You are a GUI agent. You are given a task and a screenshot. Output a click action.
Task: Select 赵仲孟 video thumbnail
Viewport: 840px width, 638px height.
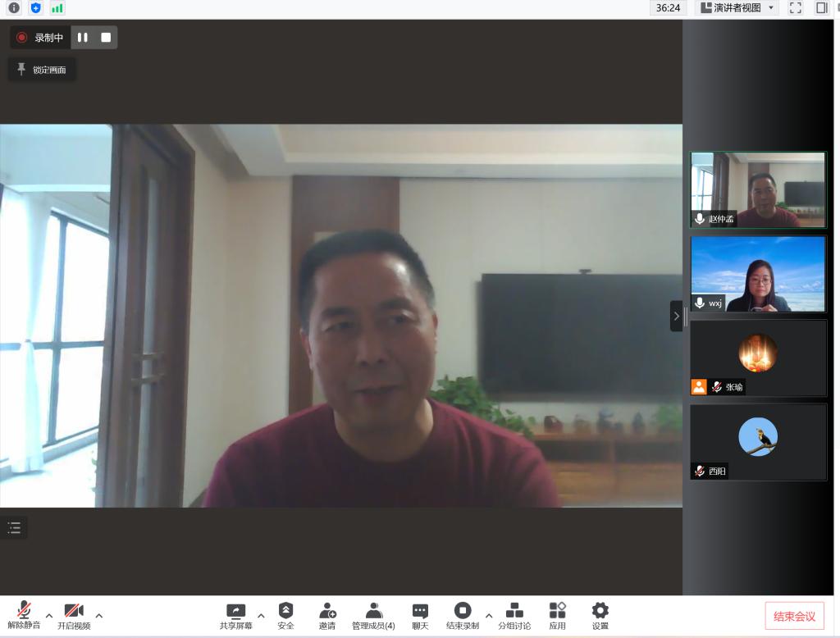[758, 189]
